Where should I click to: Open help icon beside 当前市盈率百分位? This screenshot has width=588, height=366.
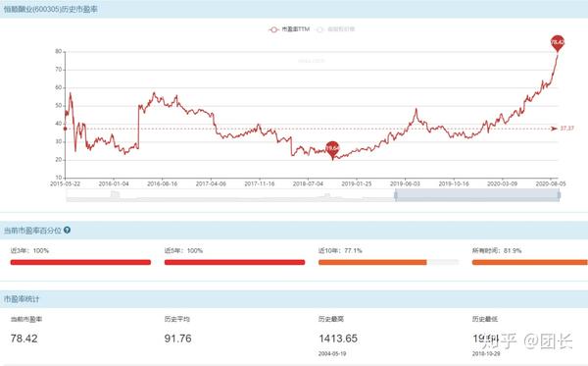(x=67, y=231)
